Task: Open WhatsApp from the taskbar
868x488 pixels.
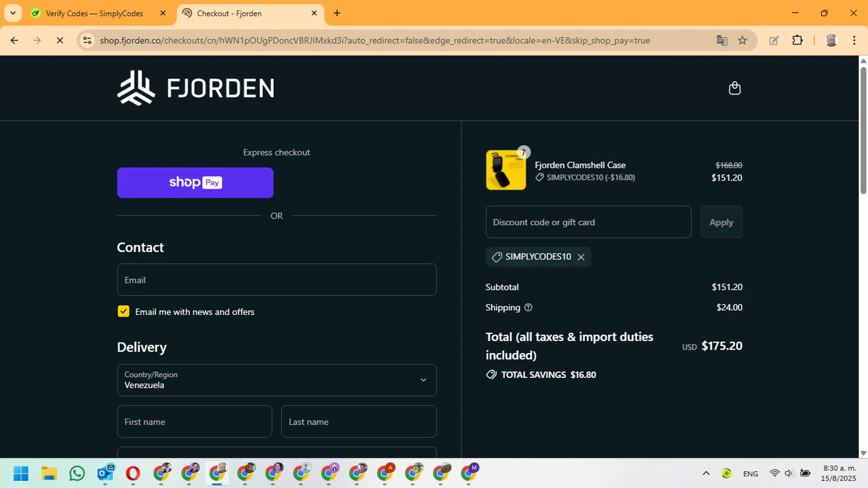Action: (77, 474)
